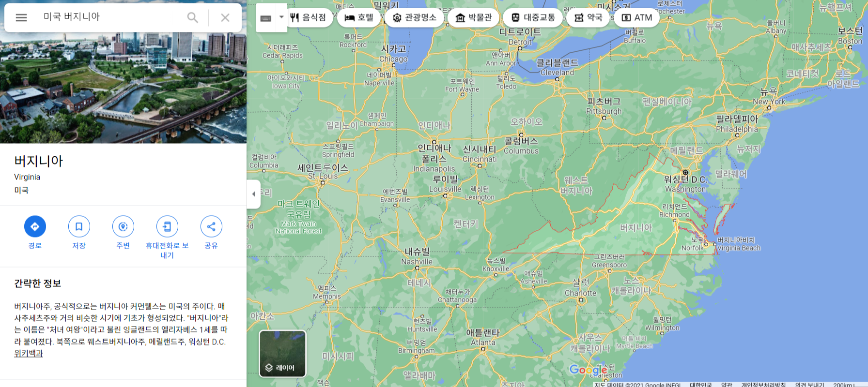Open the 위키백과 Wikipedia link
868x387 pixels.
(x=29, y=354)
